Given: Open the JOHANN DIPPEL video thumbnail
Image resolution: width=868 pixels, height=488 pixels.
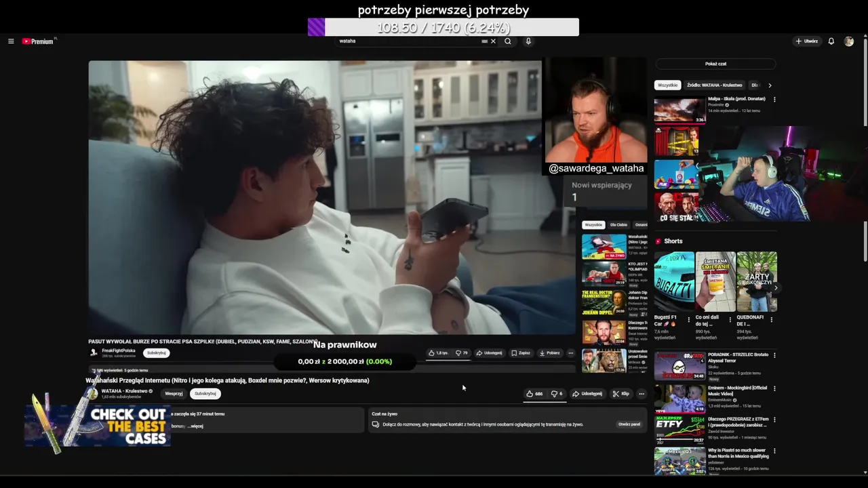Looking at the screenshot, I should [x=604, y=302].
